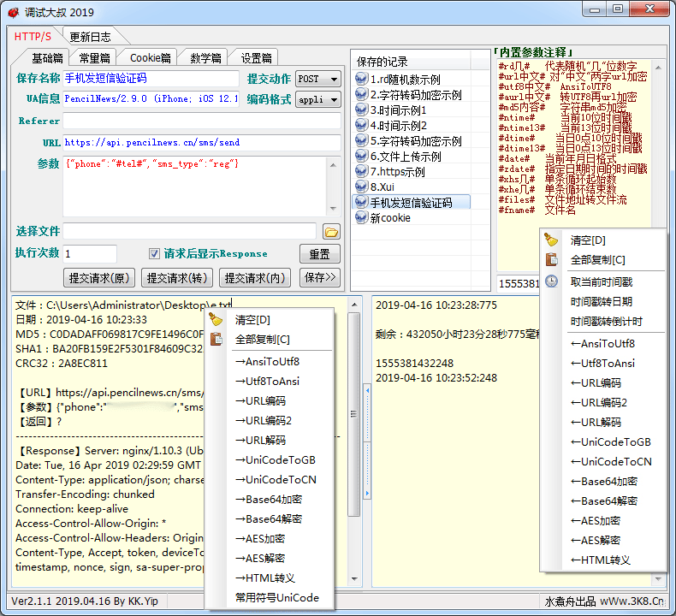Select →Base64加密 in the left context menu
This screenshot has width=676, height=616.
click(x=268, y=499)
